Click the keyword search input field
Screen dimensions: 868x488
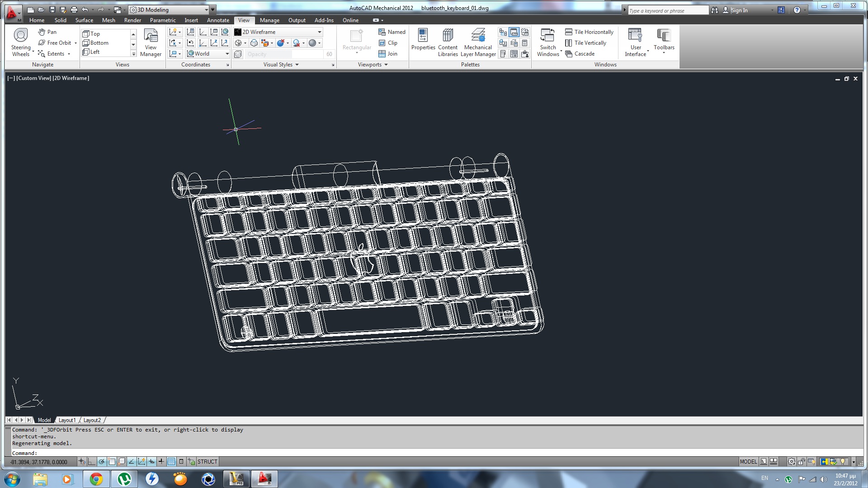point(667,10)
